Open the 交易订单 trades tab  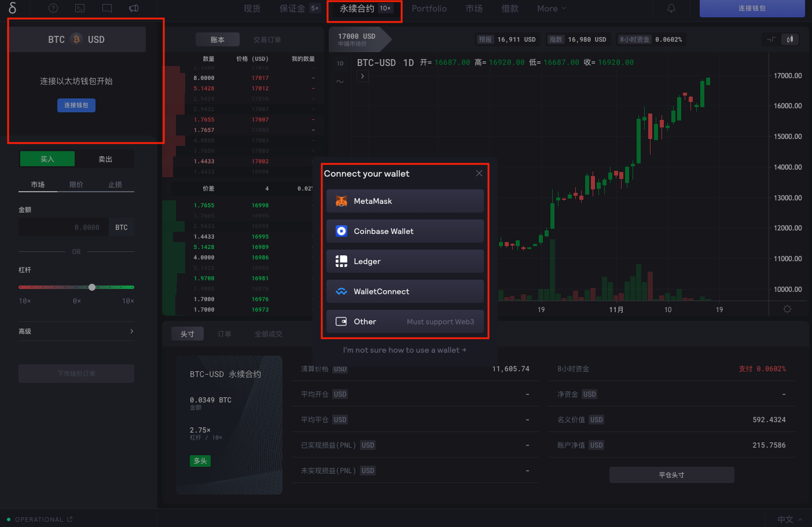[267, 39]
